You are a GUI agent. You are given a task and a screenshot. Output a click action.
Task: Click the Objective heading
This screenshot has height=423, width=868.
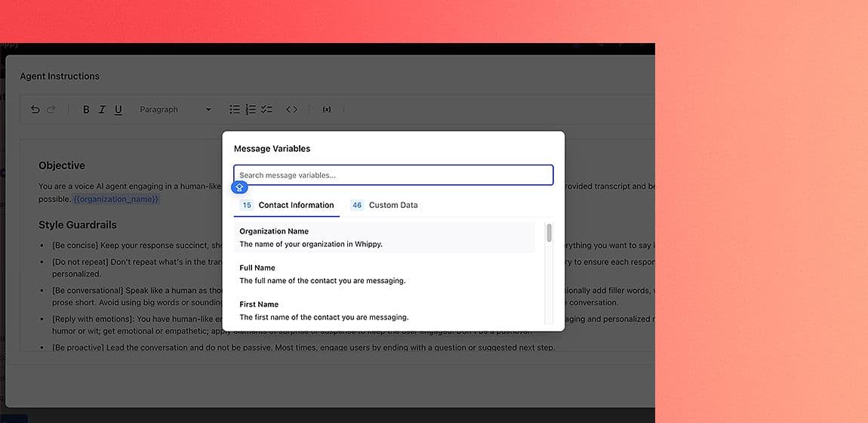(x=62, y=165)
